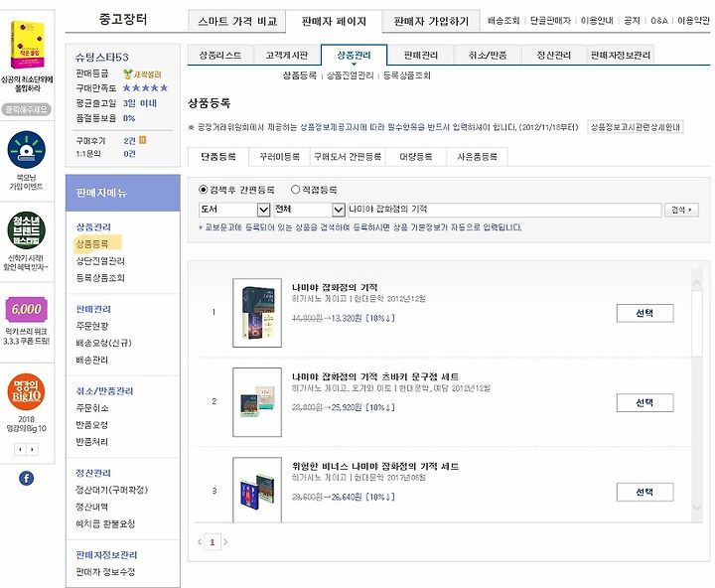Open the 판매자정보관리 tab

click(620, 56)
